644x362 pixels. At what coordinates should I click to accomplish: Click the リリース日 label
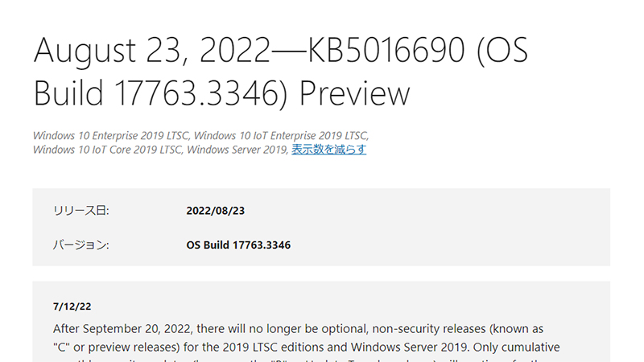80,211
